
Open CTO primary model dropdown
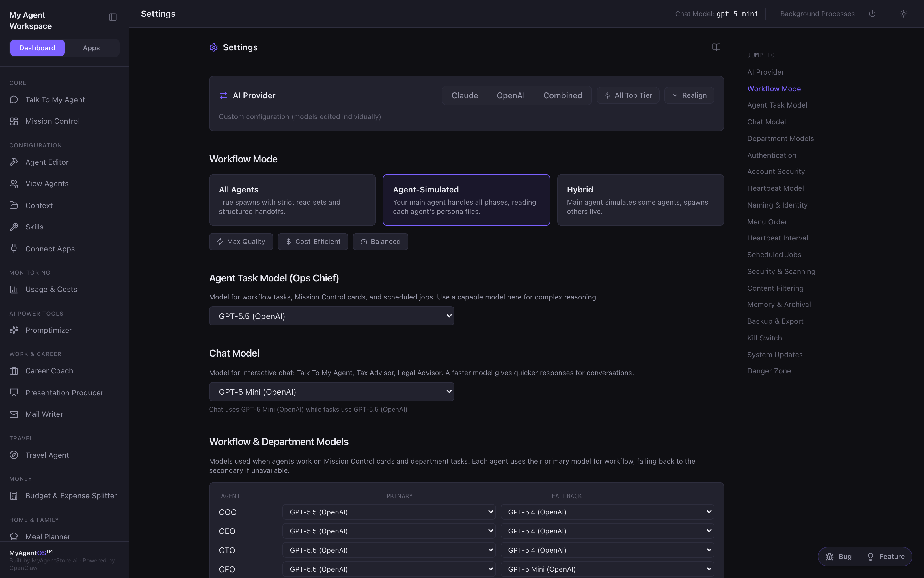[389, 551]
